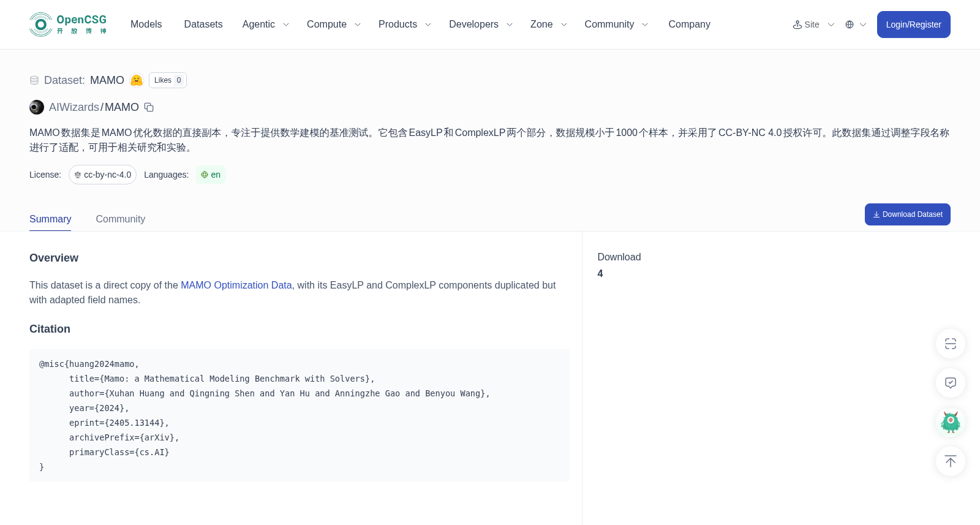Click the Likes 0 button
Screen dimensions: 980x525
pos(168,80)
